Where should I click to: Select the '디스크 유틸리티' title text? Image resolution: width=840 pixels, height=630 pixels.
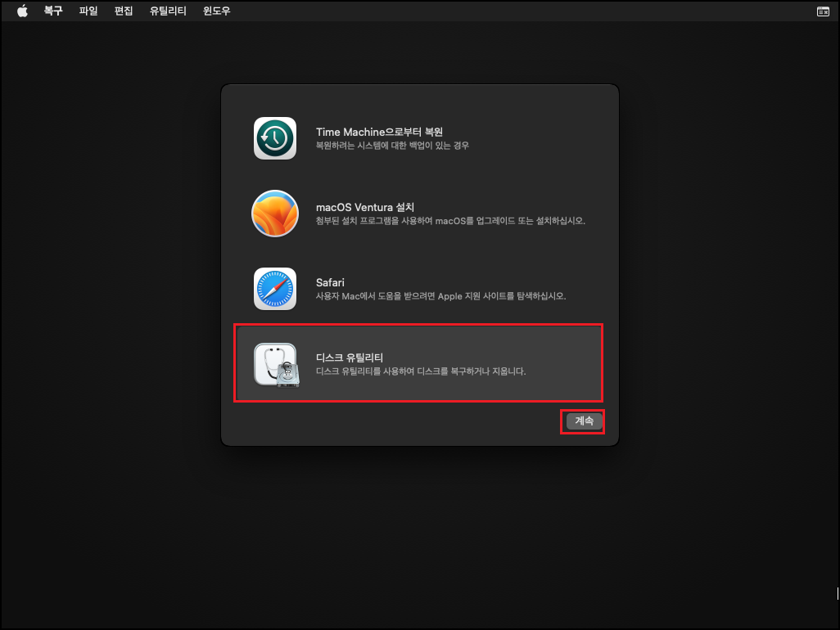350,358
